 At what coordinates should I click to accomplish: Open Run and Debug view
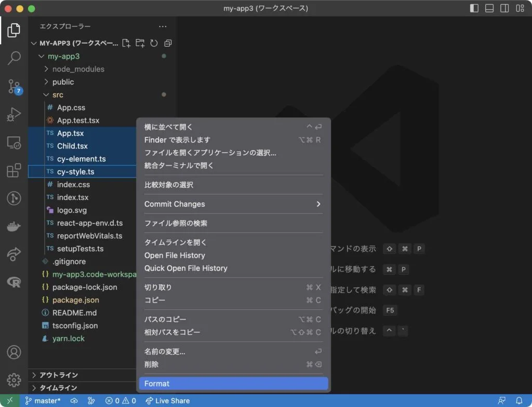[x=14, y=115]
